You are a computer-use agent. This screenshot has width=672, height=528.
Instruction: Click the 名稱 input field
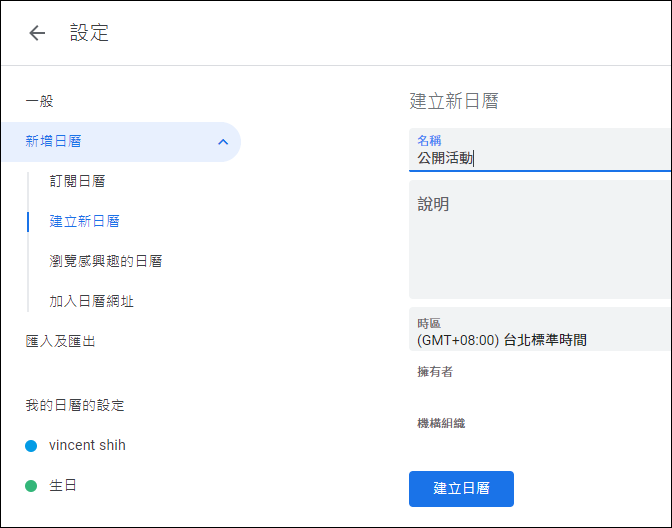pos(540,150)
